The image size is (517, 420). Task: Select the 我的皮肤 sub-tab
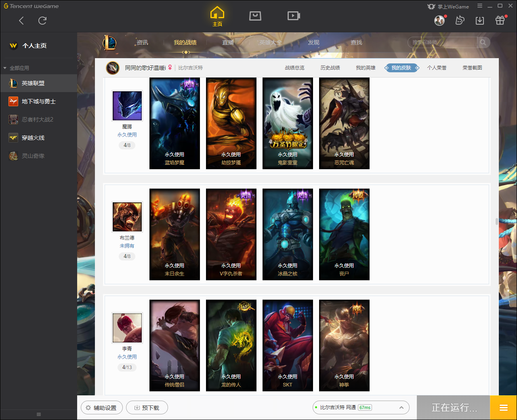[401, 68]
